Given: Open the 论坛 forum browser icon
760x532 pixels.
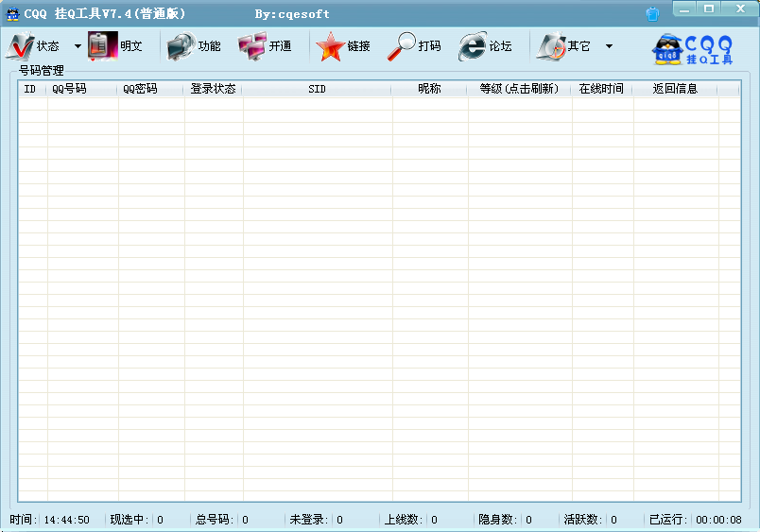Looking at the screenshot, I should pos(473,46).
